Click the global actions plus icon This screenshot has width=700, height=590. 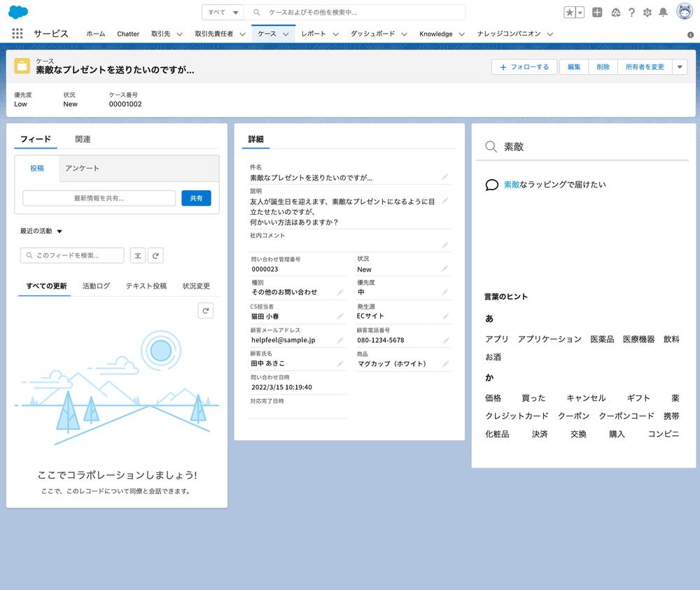[597, 13]
